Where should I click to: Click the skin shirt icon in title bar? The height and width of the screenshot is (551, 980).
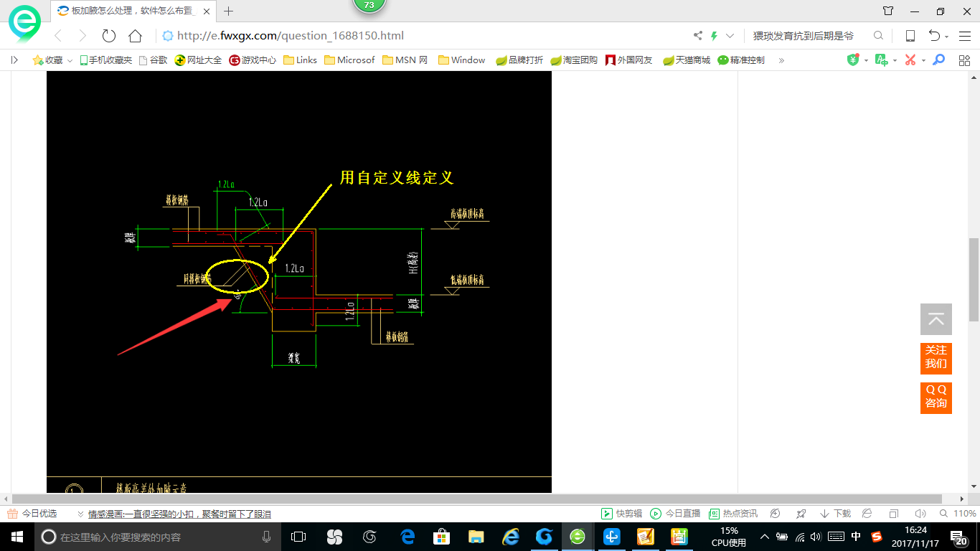tap(888, 11)
